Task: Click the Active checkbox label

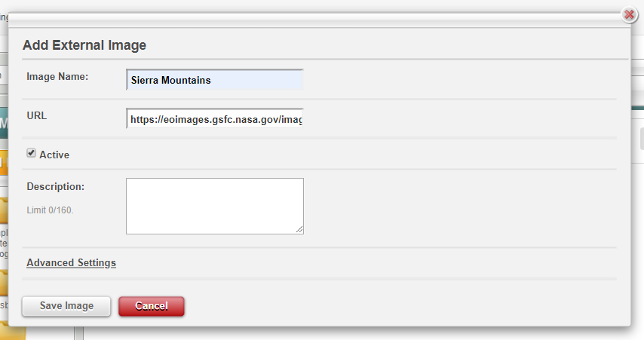Action: coord(54,155)
